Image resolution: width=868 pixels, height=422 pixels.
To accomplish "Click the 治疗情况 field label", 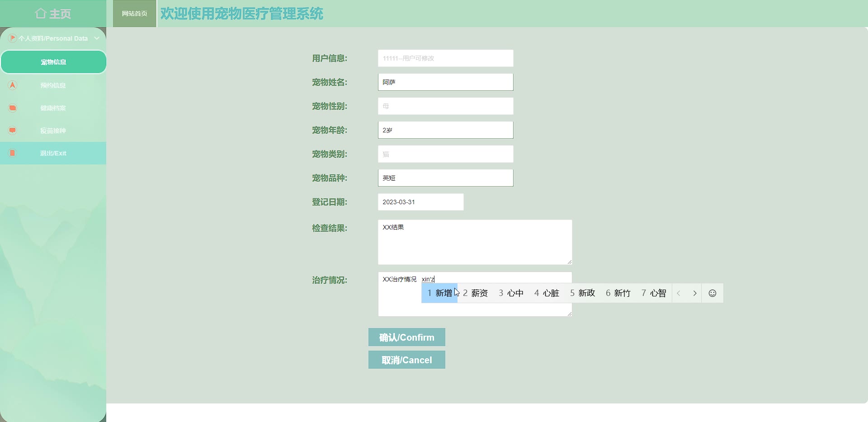I will tap(330, 280).
